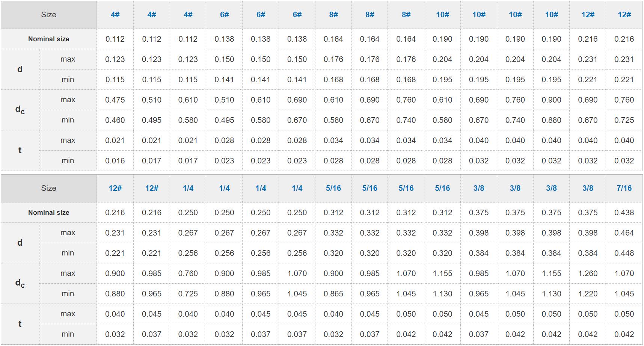Click the first 6# size header link
Image resolution: width=644 pixels, height=346 pixels.
point(224,15)
